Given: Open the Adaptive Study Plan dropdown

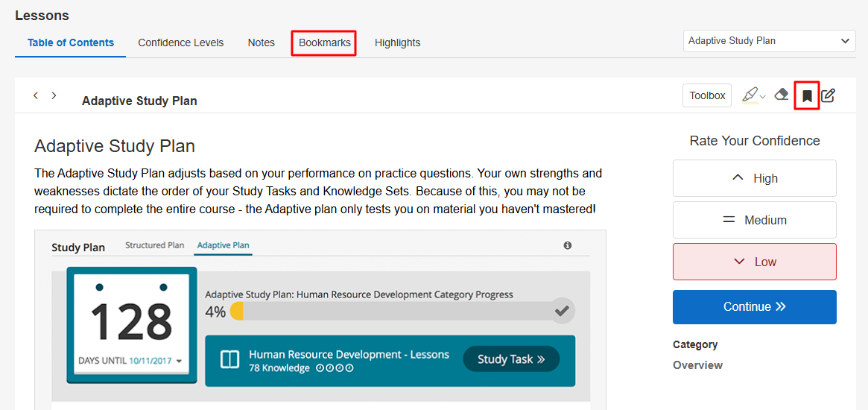Looking at the screenshot, I should tap(769, 41).
